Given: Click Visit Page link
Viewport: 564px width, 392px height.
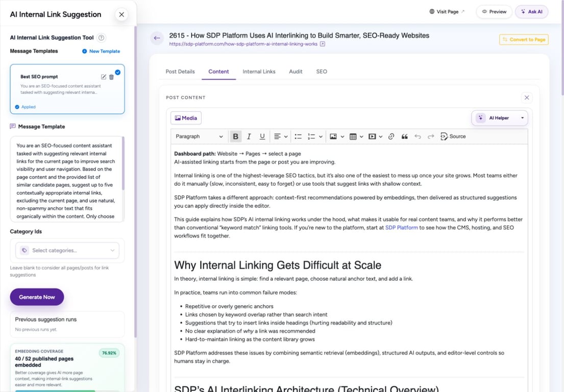Looking at the screenshot, I should point(447,12).
